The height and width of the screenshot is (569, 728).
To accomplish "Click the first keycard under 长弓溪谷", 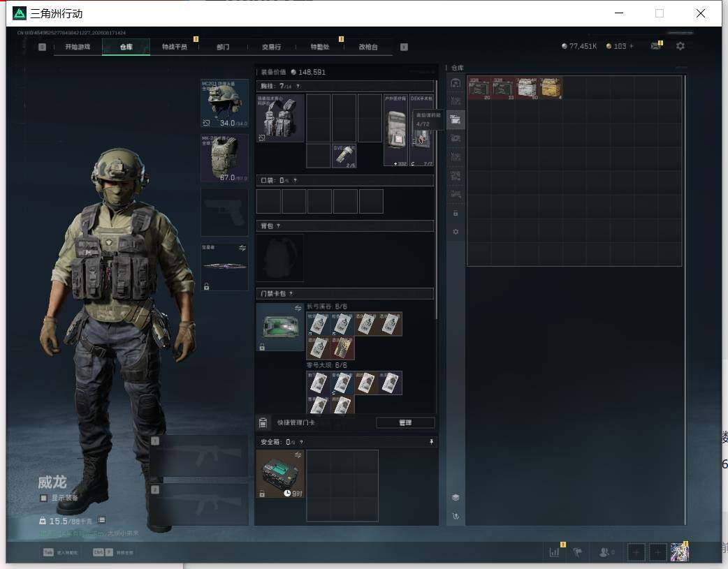I will (x=319, y=324).
